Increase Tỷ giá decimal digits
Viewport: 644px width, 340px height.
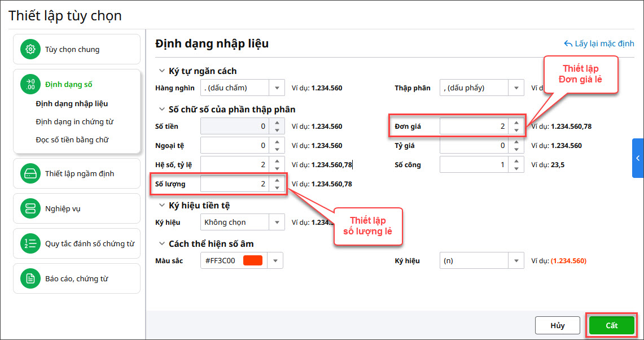click(x=516, y=142)
